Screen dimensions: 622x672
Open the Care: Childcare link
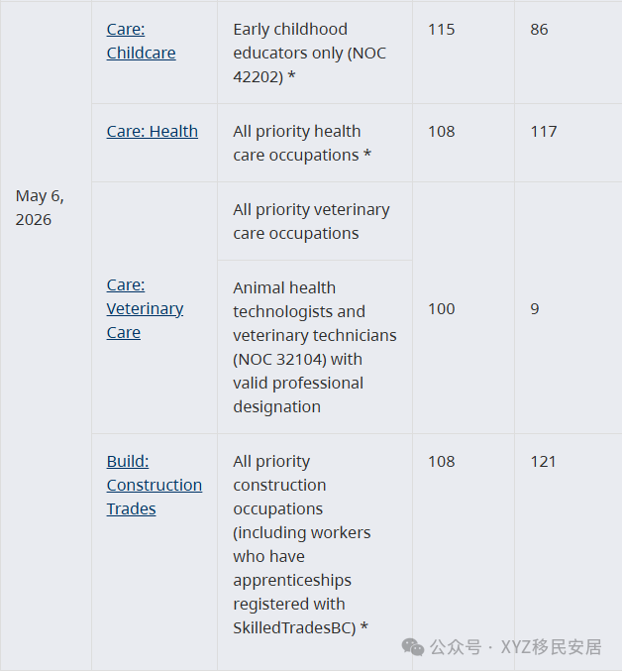(141, 42)
